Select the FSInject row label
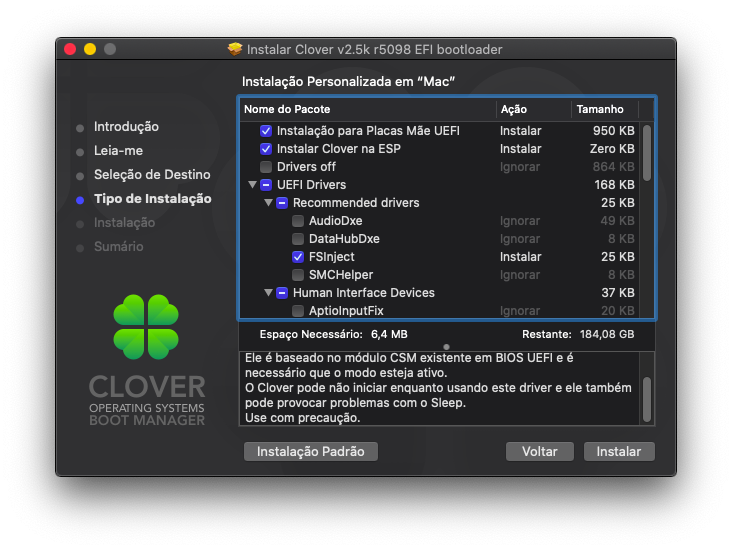The height and width of the screenshot is (550, 732). (x=331, y=257)
